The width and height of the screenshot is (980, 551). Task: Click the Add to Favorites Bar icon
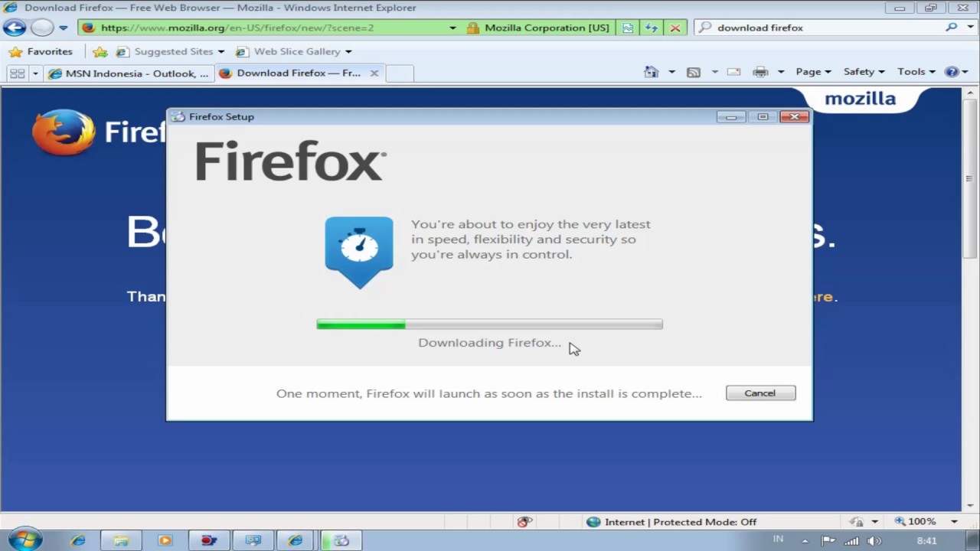(x=100, y=51)
